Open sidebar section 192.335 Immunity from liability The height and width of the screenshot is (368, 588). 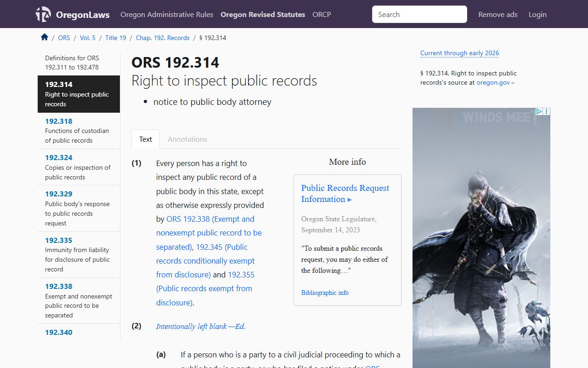pyautogui.click(x=79, y=254)
